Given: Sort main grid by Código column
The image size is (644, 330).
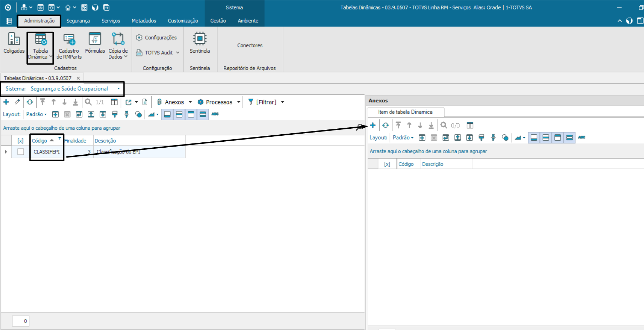Looking at the screenshot, I should click(x=39, y=141).
